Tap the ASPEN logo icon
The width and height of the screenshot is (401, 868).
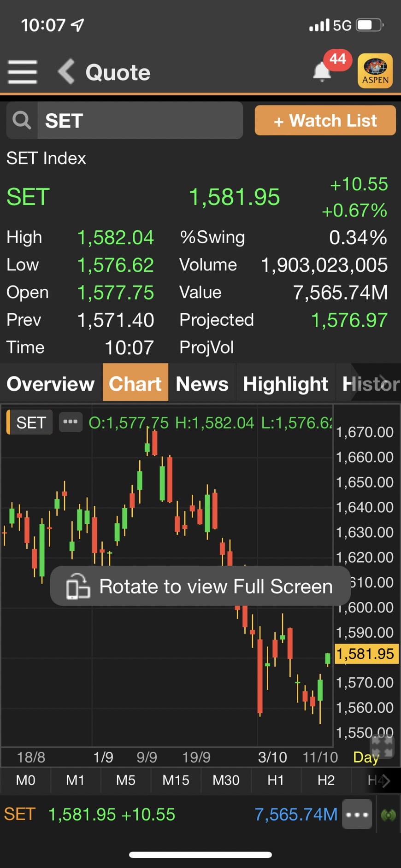pos(375,71)
